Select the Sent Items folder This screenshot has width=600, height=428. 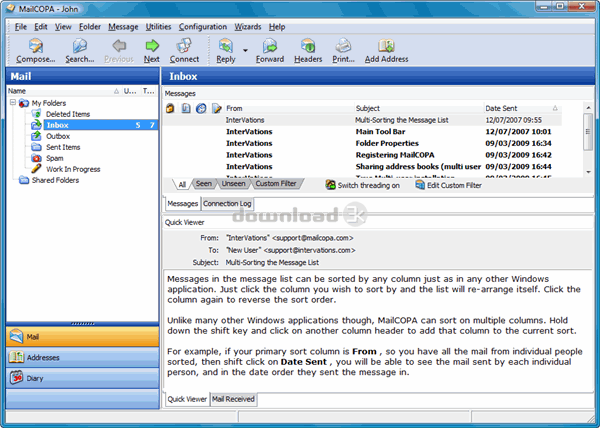63,147
